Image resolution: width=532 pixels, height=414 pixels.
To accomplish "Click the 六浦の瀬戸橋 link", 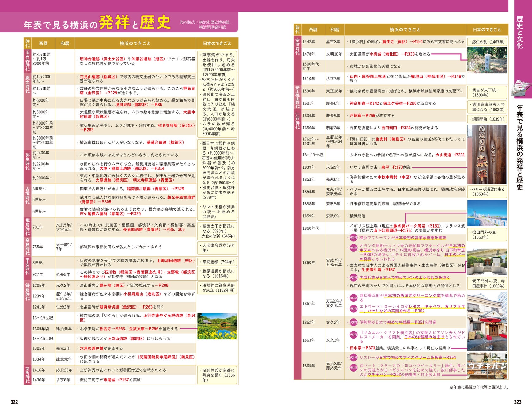I will pos(92,348).
